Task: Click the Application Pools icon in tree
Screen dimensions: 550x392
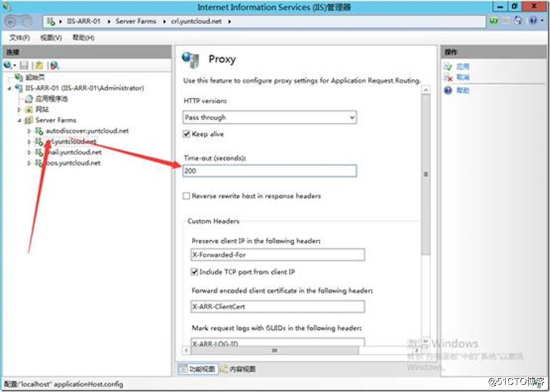Action: pyautogui.click(x=30, y=99)
